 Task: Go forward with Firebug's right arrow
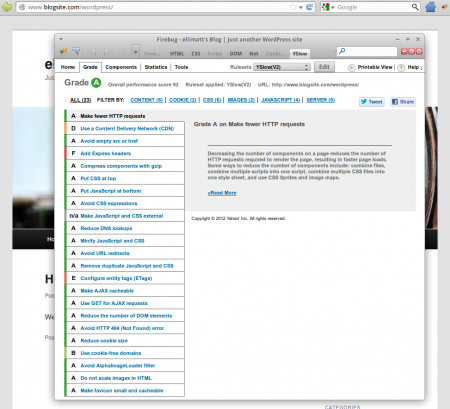[106, 52]
